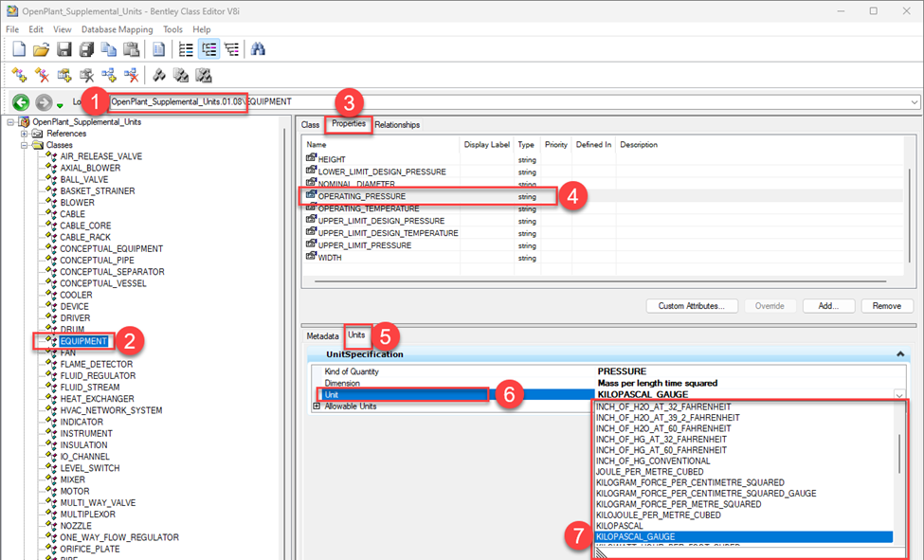Open the Edit menu
Viewport: 924px width, 560px height.
[x=36, y=28]
